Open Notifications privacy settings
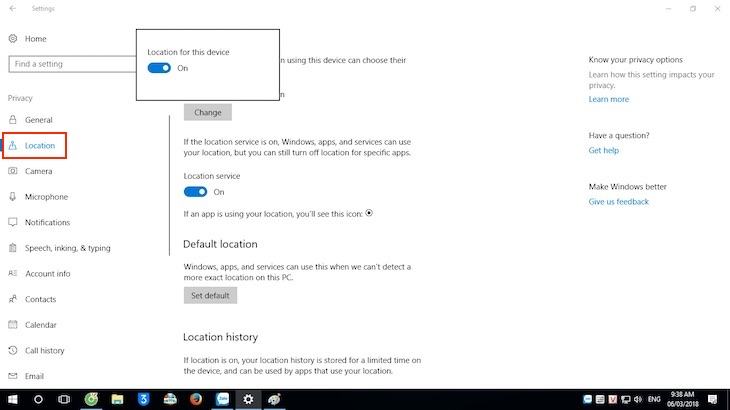Image resolution: width=730 pixels, height=410 pixels. [x=47, y=222]
